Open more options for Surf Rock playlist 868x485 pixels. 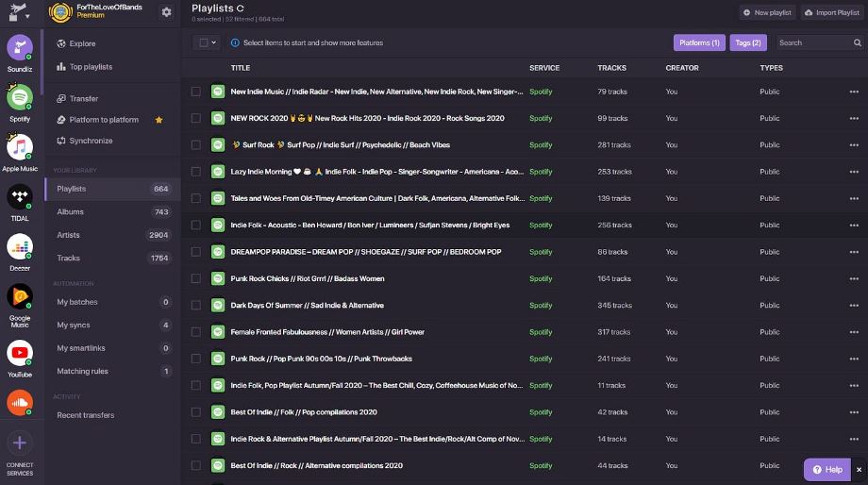(x=854, y=145)
